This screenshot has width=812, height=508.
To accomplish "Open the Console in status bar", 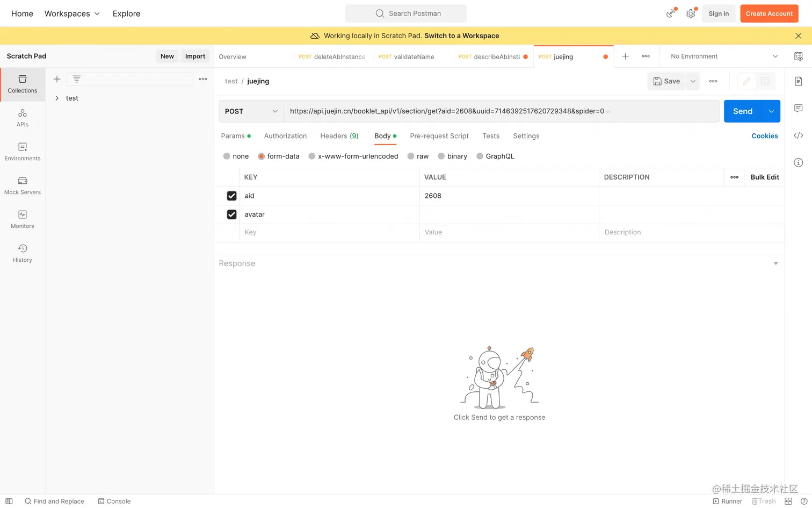I will [x=114, y=502].
